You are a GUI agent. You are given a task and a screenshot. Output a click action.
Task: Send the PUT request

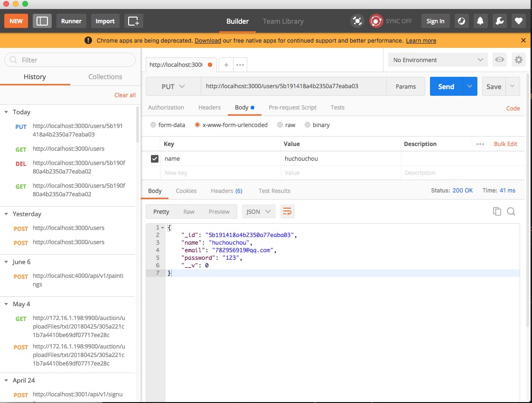click(446, 86)
